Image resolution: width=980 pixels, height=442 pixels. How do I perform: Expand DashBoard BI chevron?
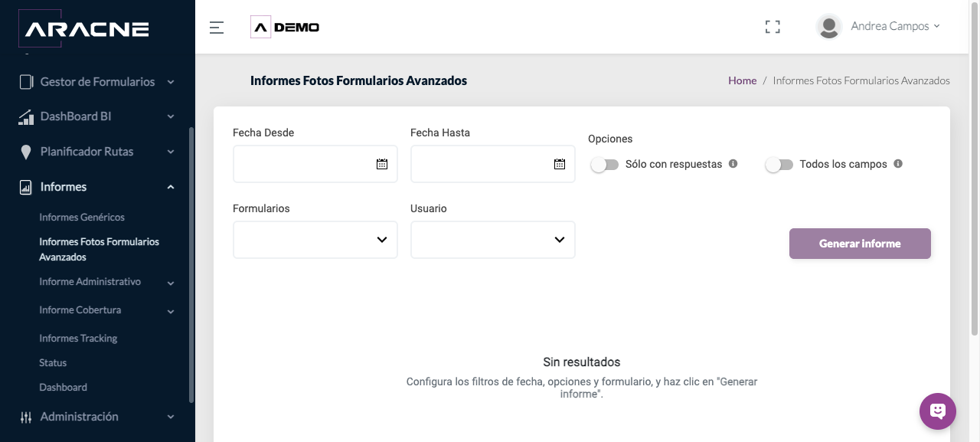click(x=171, y=116)
